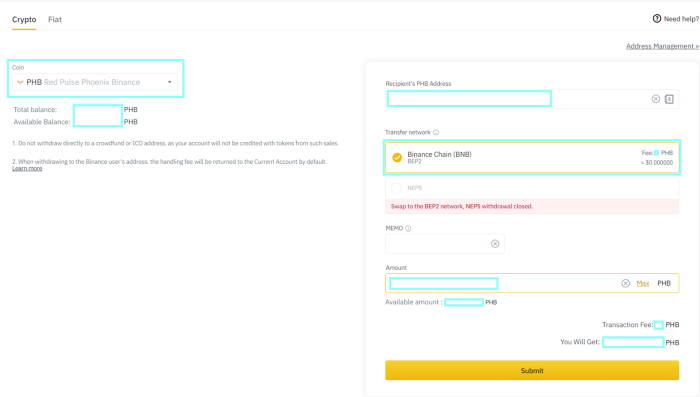Click the crowdfund or ICO address notice
The image size is (700, 397).
(x=175, y=143)
